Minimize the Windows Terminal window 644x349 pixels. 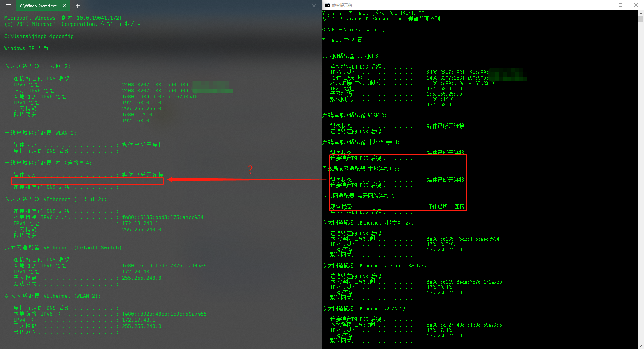(283, 6)
